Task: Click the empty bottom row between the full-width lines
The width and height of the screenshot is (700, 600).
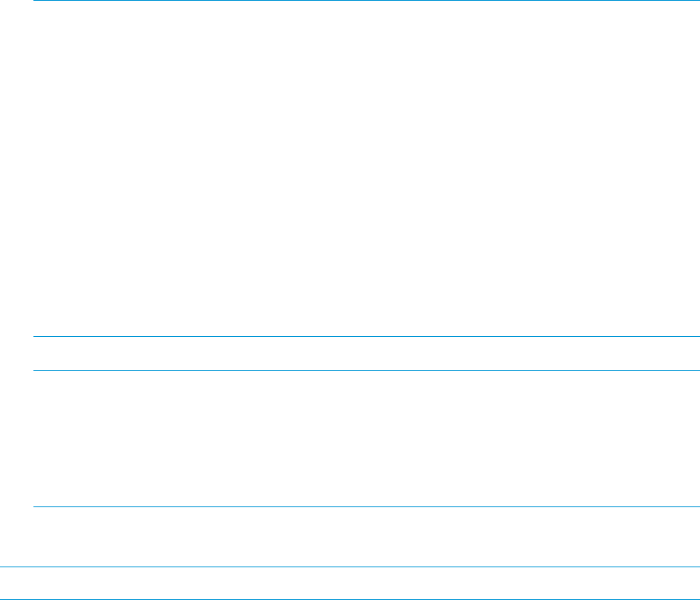Action: (350, 583)
